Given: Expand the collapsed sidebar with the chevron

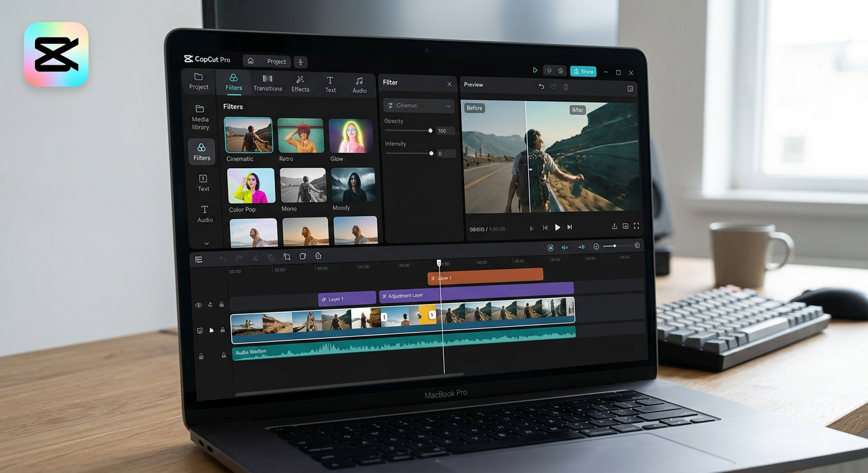Looking at the screenshot, I should [x=206, y=243].
